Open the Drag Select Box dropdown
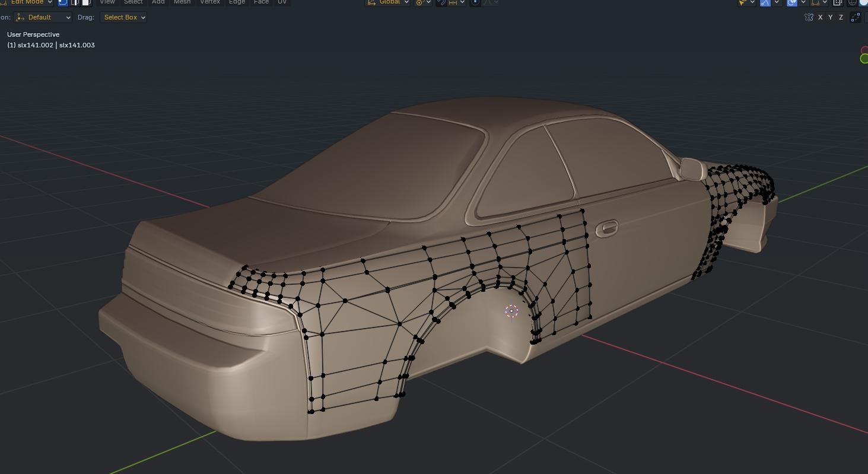Viewport: 868px width, 474px height. point(123,17)
